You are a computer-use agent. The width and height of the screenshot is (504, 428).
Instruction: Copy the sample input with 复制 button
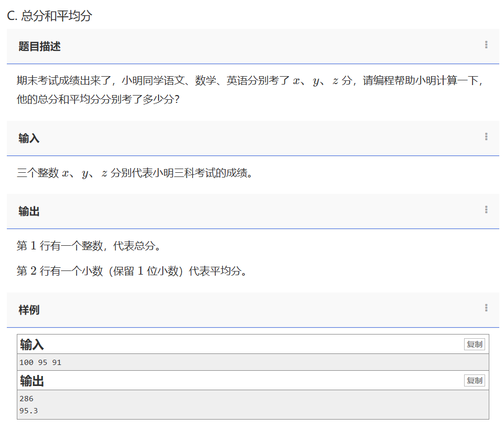pyautogui.click(x=474, y=345)
